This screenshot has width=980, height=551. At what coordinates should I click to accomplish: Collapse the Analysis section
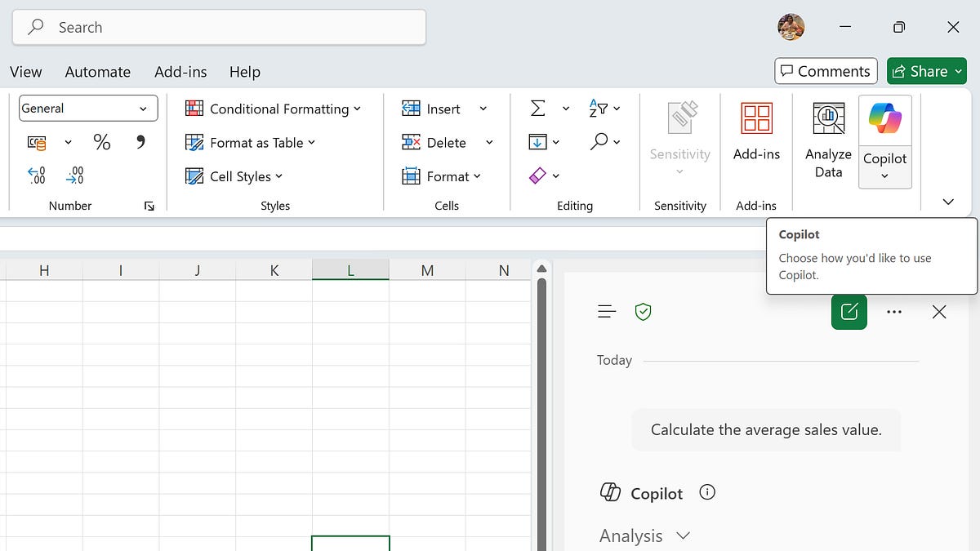(x=684, y=535)
